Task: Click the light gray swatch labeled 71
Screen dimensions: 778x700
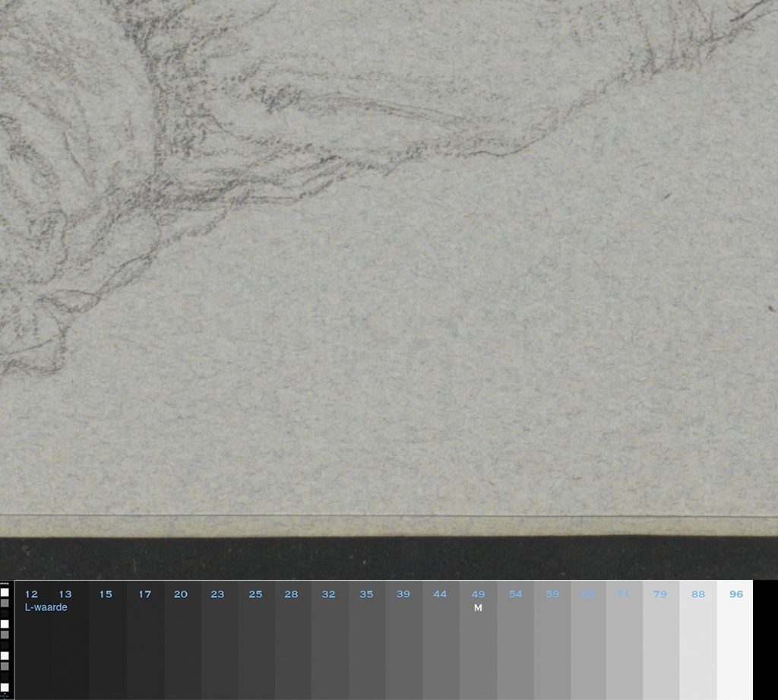Action: [x=625, y=646]
